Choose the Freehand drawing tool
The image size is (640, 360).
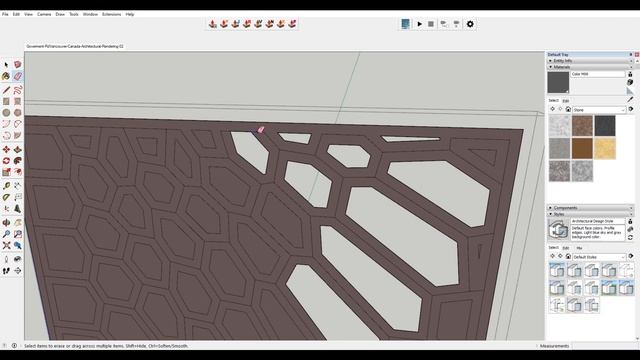coord(18,90)
